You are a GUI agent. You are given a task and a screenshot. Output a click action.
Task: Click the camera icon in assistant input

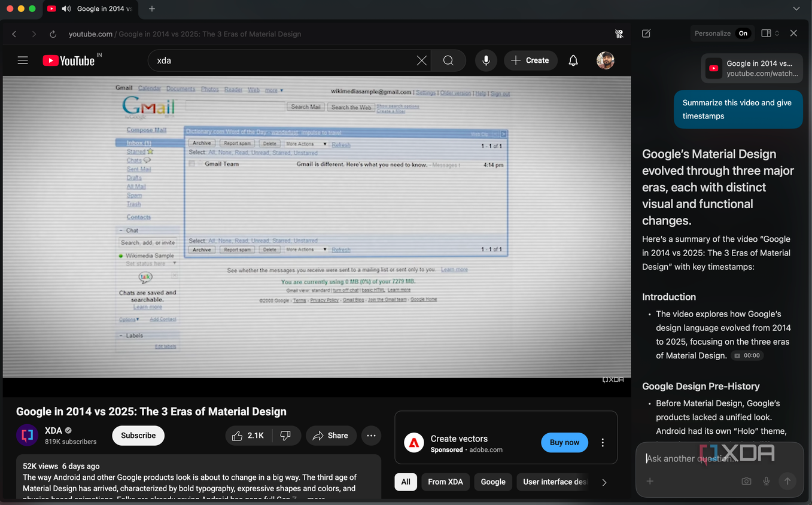pos(746,481)
